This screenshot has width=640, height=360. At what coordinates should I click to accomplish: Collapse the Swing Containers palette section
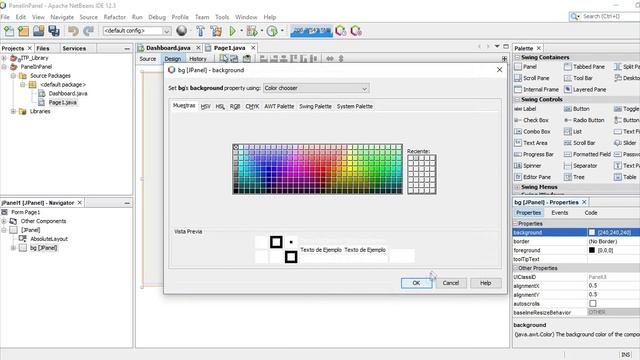point(517,58)
